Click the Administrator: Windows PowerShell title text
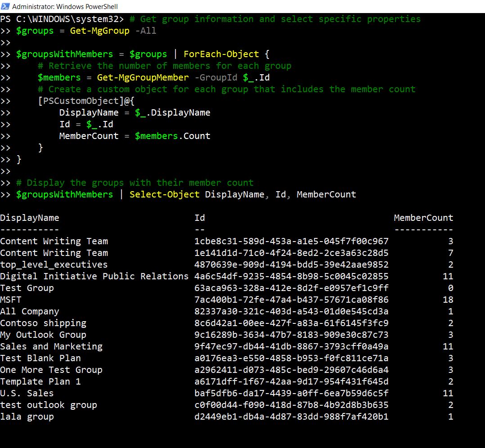This screenshot has height=448, width=485. (65, 7)
